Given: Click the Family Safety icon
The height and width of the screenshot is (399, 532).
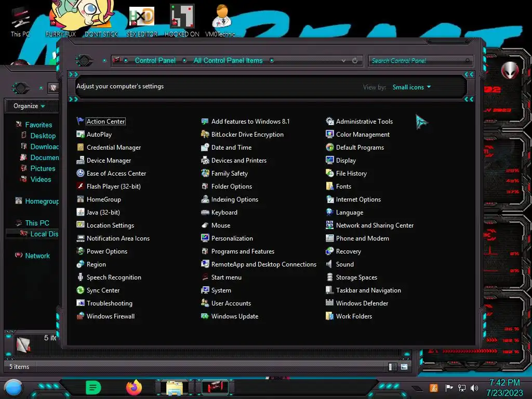Looking at the screenshot, I should (x=205, y=173).
